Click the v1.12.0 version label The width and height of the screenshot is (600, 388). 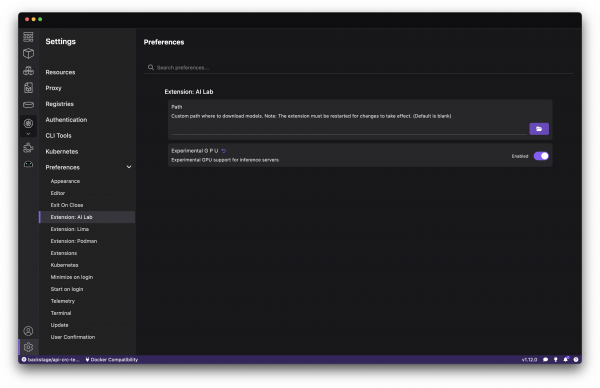529,360
